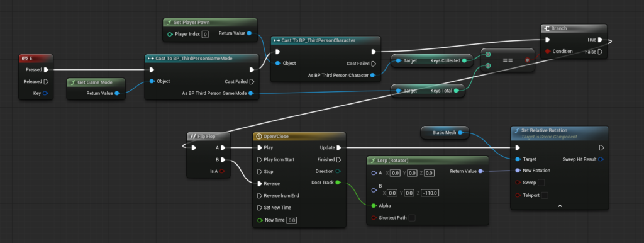
Task: Toggle the Teleport checkbox on Set Relative Rotation
Action: point(545,195)
